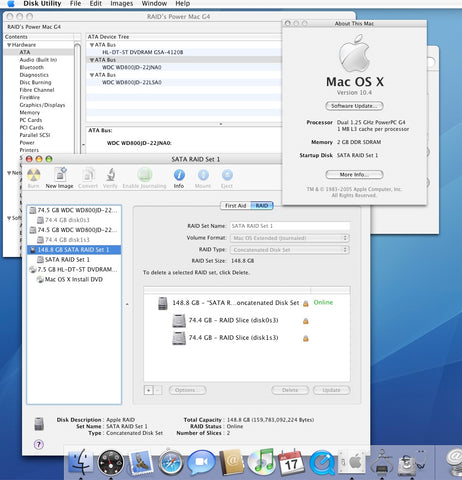Image resolution: width=462 pixels, height=480 pixels.
Task: Click More Info in About This Mac
Action: 354,174
